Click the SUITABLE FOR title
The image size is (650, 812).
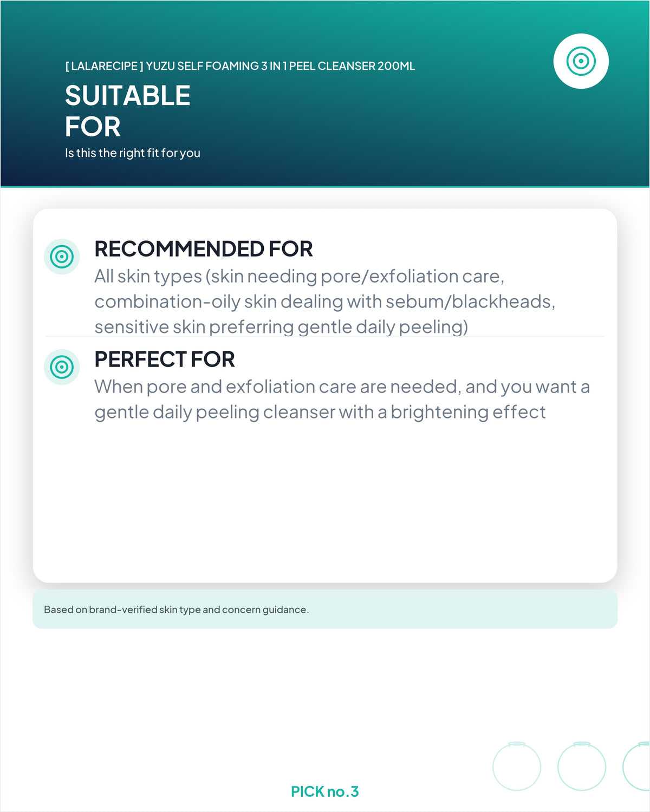pos(128,111)
